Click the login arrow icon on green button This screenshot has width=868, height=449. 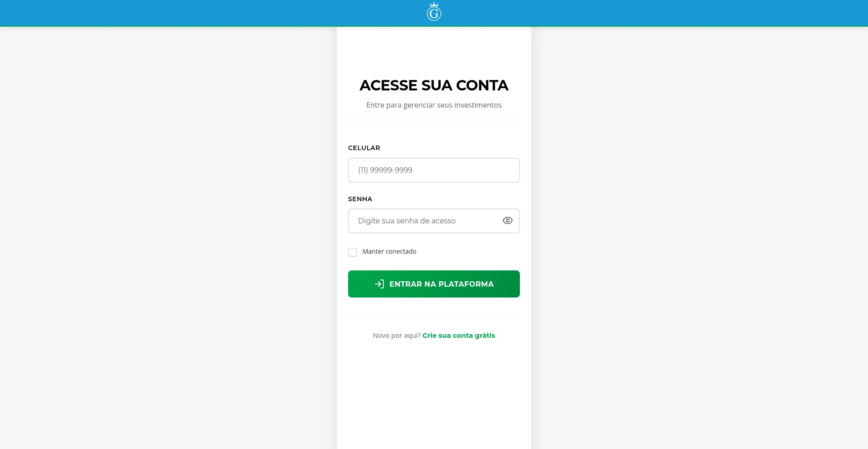tap(379, 284)
